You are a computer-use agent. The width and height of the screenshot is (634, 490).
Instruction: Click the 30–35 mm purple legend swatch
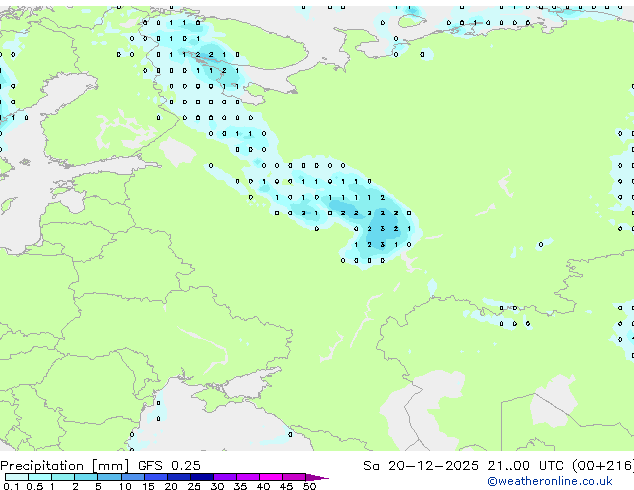point(225,477)
